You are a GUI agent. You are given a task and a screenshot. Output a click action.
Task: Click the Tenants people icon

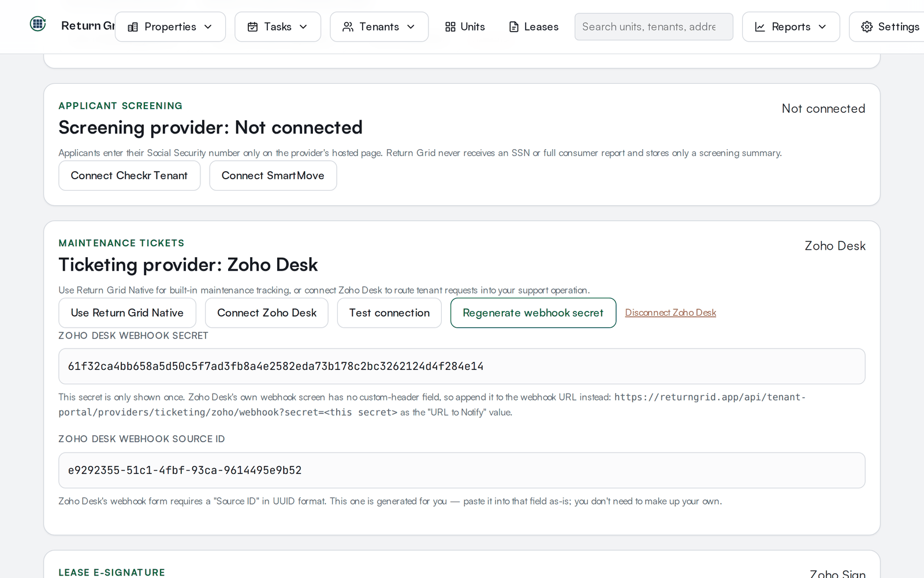348,27
